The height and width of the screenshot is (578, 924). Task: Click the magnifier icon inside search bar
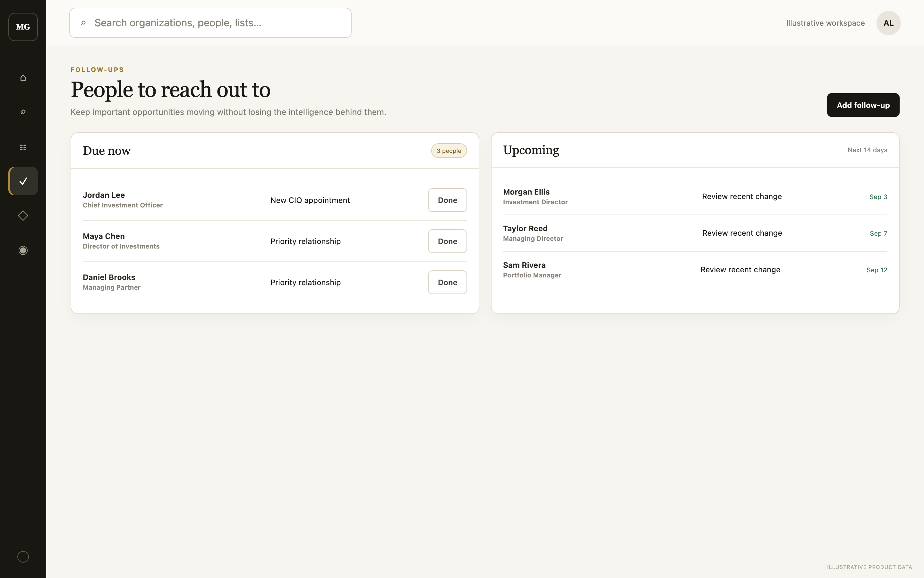(83, 23)
